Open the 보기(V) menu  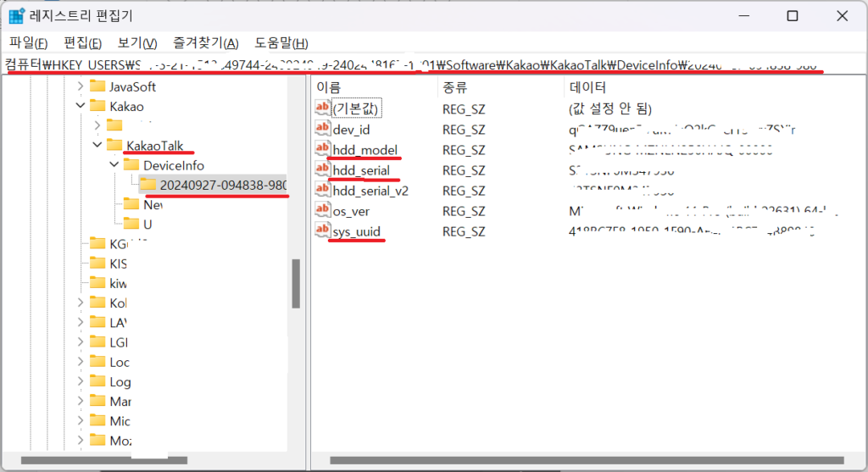coord(136,43)
